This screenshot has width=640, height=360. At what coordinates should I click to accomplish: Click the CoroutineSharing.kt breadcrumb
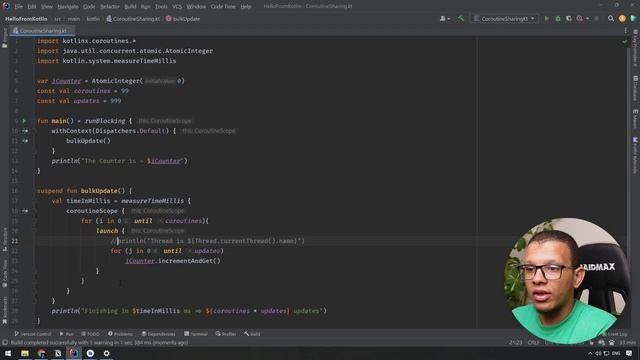133,19
